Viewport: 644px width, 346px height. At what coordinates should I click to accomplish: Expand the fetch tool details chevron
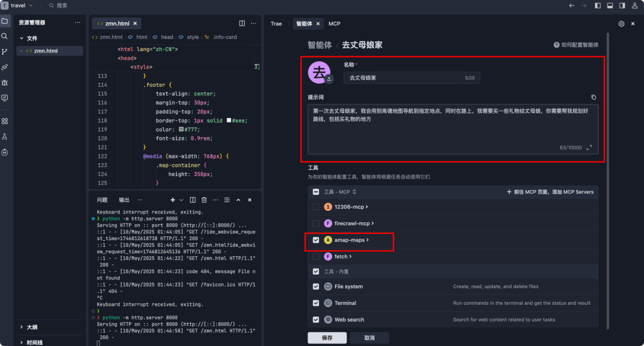(351, 257)
